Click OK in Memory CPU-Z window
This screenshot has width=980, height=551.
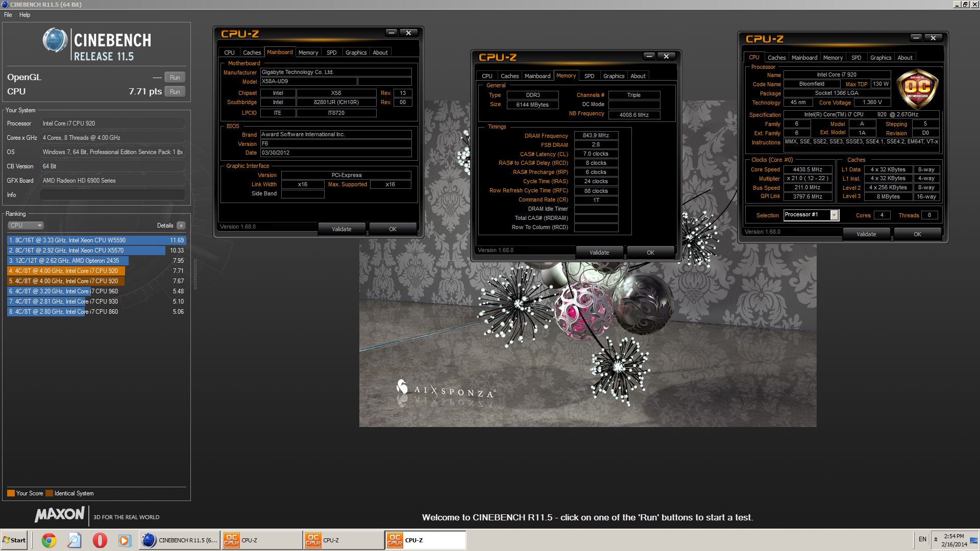[650, 253]
